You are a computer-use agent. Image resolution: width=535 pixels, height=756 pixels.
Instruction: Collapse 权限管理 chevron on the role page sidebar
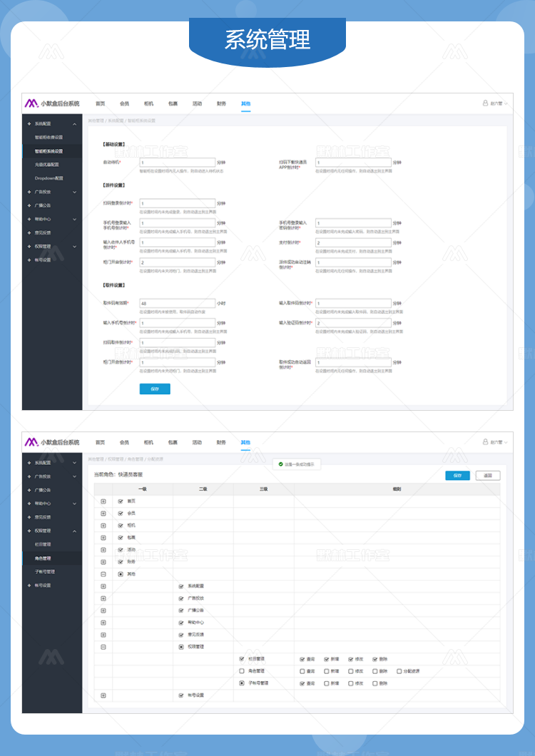point(74,531)
